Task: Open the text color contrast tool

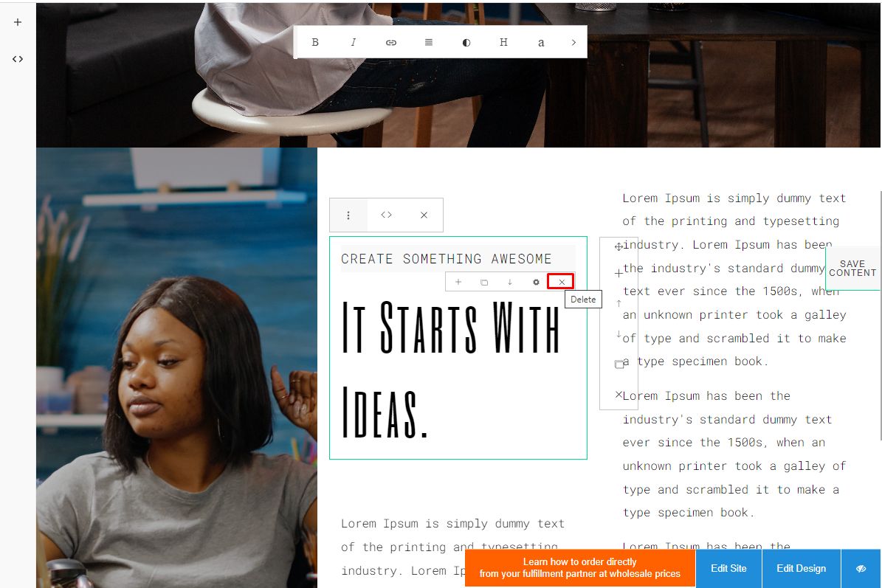Action: (466, 42)
